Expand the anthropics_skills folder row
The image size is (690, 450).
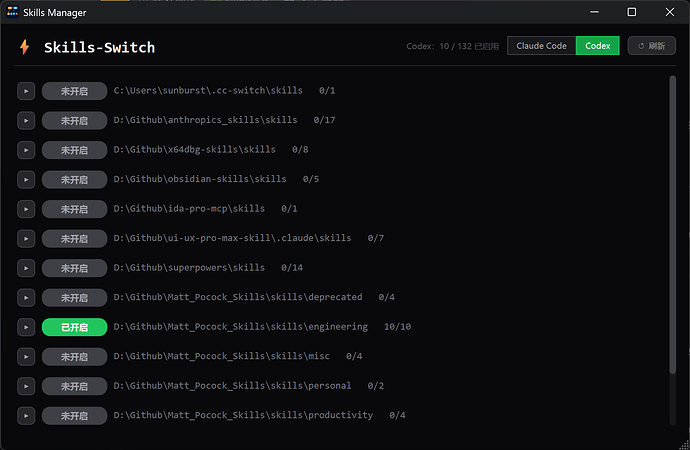pyautogui.click(x=26, y=121)
